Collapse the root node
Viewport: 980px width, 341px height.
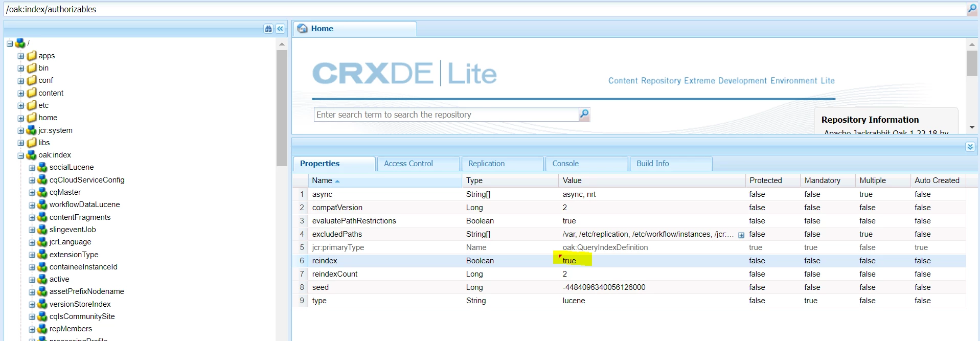10,44
